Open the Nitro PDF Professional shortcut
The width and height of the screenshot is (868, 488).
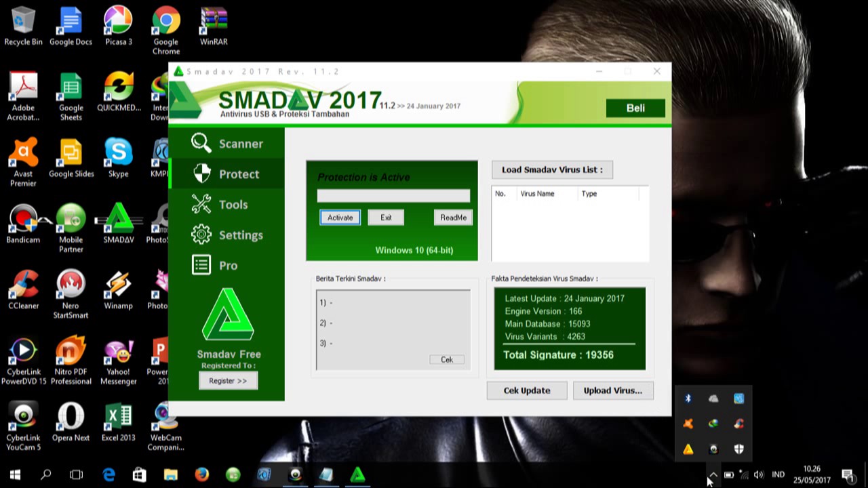[71, 361]
